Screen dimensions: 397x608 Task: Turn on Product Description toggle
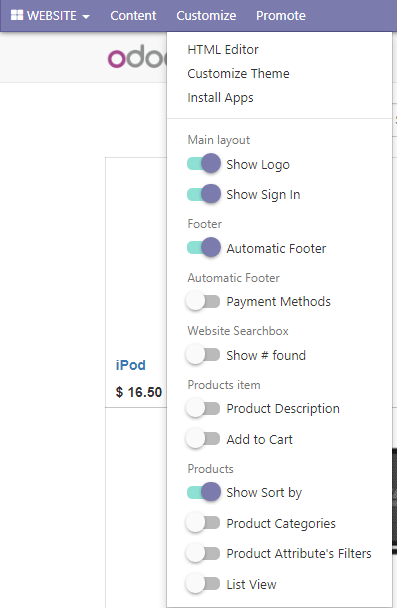point(203,408)
